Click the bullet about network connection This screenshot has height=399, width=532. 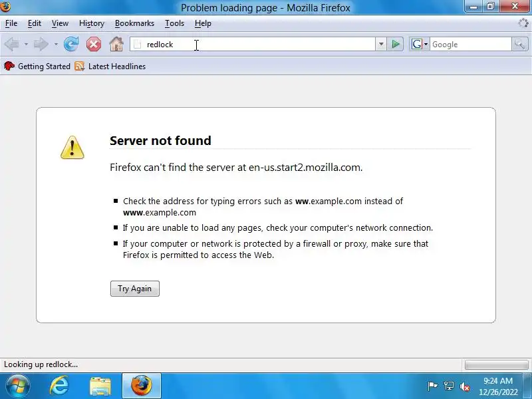tap(277, 227)
